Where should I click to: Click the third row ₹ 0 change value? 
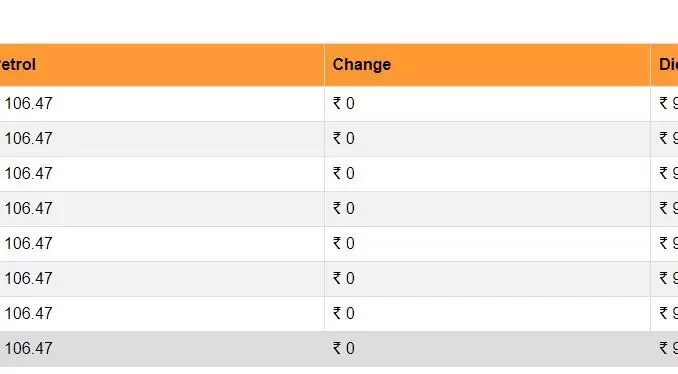pos(344,173)
